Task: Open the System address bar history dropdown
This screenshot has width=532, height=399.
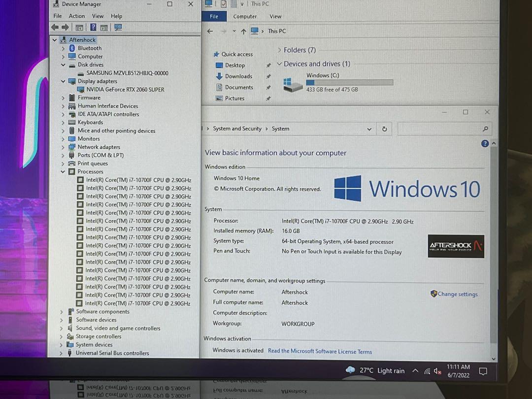Action: pyautogui.click(x=369, y=129)
